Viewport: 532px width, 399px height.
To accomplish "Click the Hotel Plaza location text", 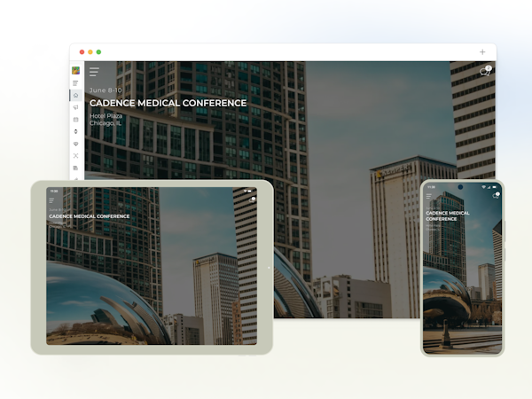I will (x=106, y=115).
